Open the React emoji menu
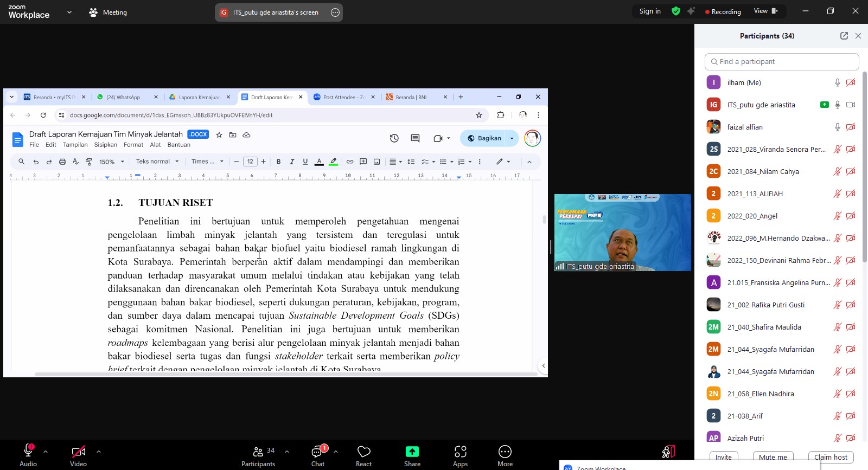 (x=363, y=455)
